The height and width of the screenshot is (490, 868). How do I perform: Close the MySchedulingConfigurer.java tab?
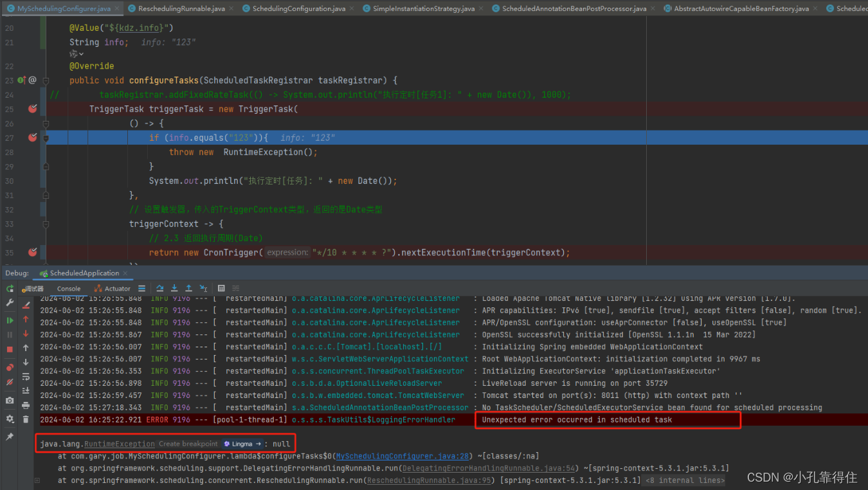tap(117, 9)
